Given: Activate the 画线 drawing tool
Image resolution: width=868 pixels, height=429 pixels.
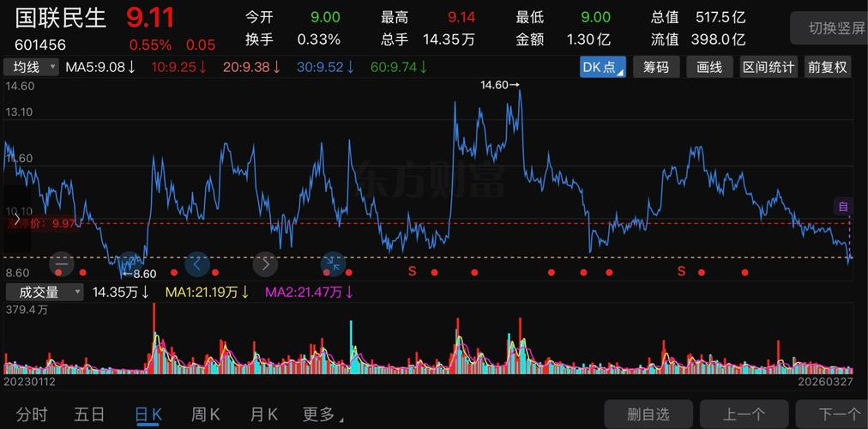Looking at the screenshot, I should click(x=709, y=68).
